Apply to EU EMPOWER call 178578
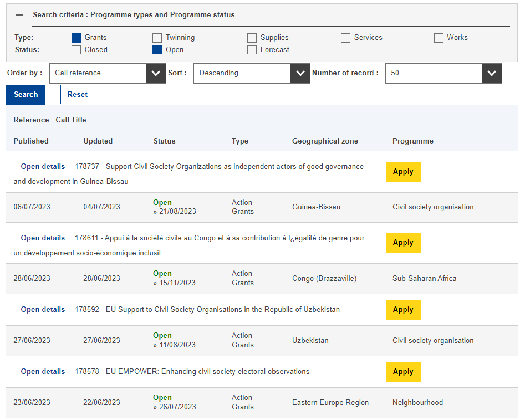 pos(403,372)
